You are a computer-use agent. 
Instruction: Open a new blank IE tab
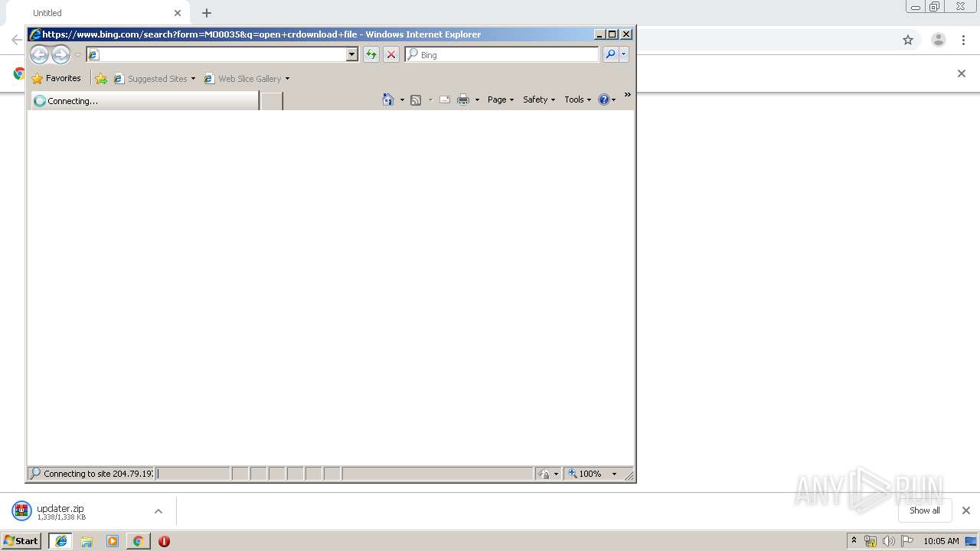tap(272, 101)
